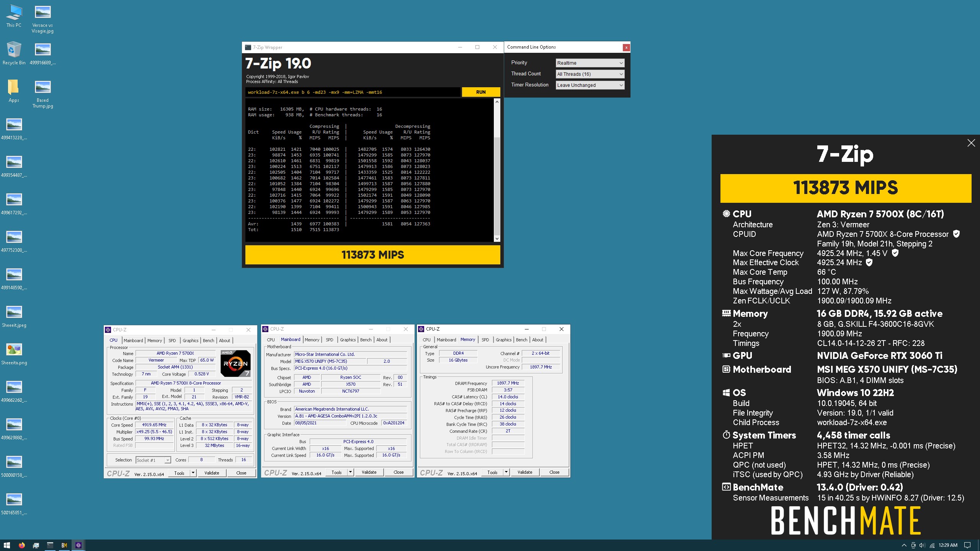980x551 pixels.
Task: Select Sheeeit.jpeg desktop file
Action: [14, 316]
